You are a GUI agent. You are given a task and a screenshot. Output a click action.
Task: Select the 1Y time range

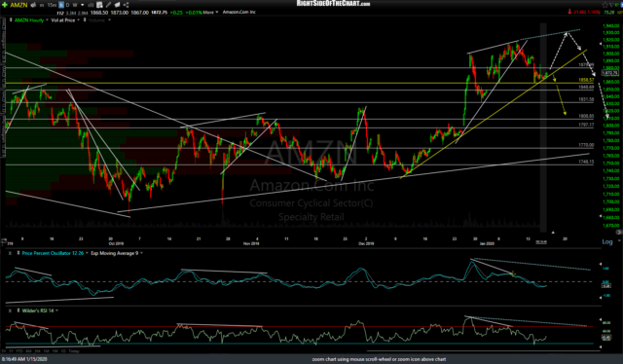click(11, 351)
